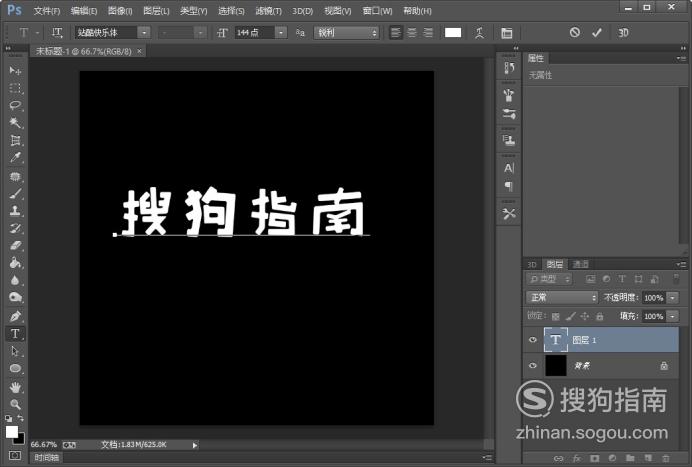Open the font family dropdown 站酷快乐体
The width and height of the screenshot is (692, 467).
coord(144,33)
